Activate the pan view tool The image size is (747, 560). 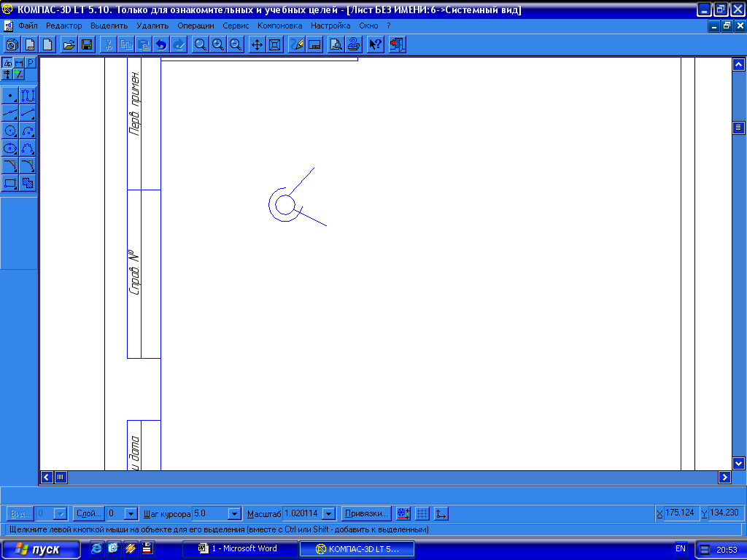pos(257,44)
